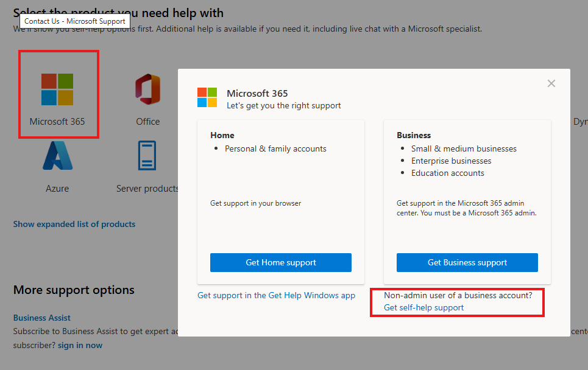
Task: Click the Get Business support button
Action: click(467, 262)
